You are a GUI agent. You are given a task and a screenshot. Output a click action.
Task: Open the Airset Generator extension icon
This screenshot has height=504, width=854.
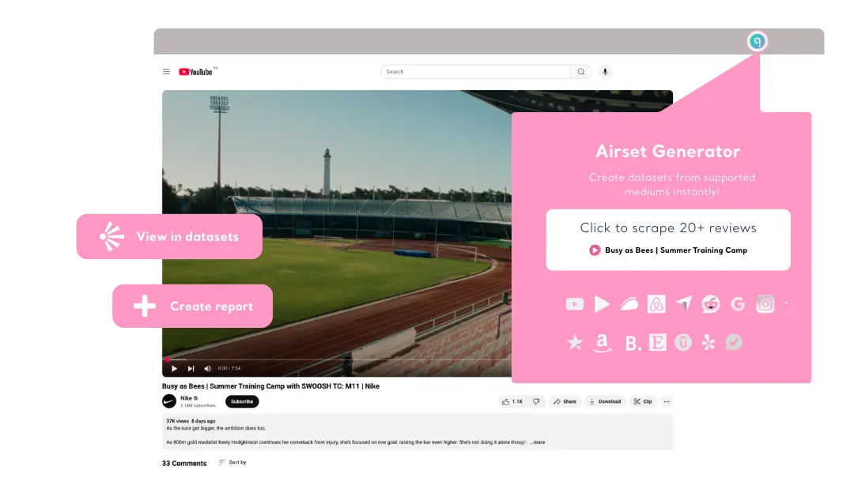(757, 41)
